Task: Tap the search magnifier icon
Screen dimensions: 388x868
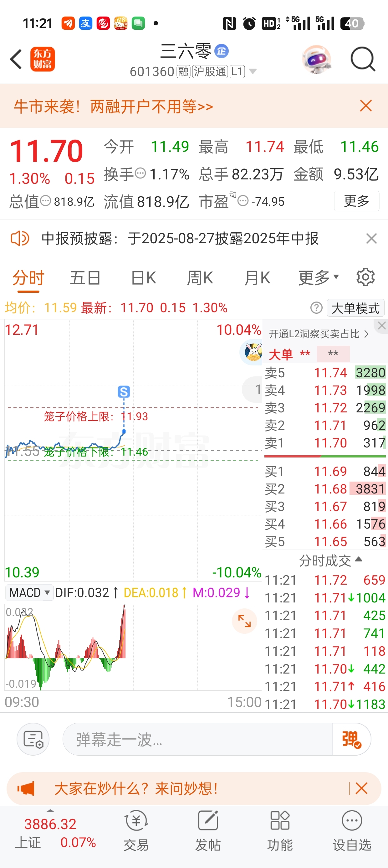Action: pyautogui.click(x=363, y=59)
